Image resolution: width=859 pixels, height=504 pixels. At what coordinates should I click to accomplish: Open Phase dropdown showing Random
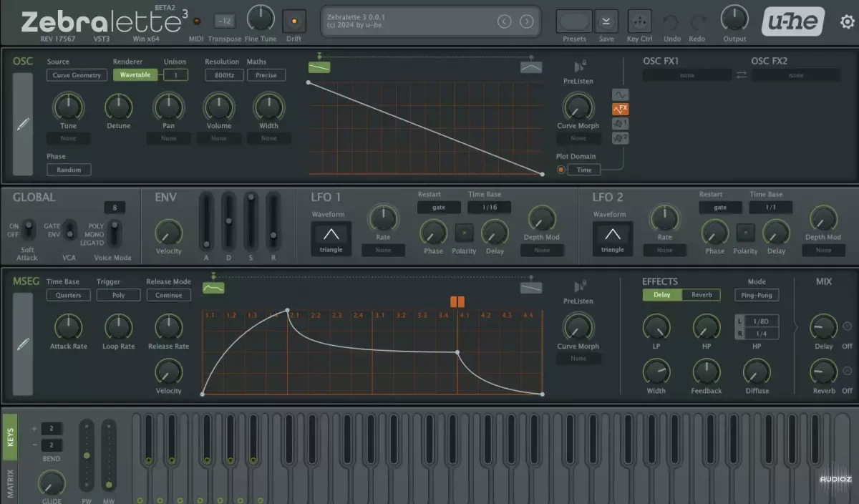point(69,170)
